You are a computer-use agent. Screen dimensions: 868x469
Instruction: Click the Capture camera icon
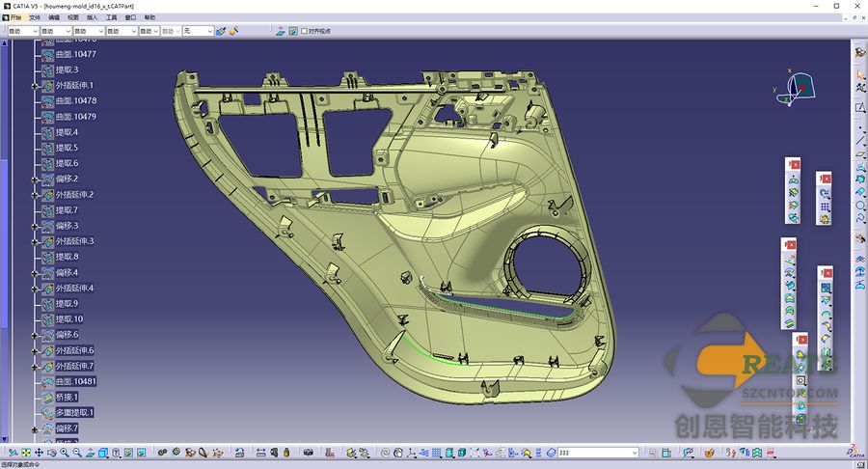309,453
